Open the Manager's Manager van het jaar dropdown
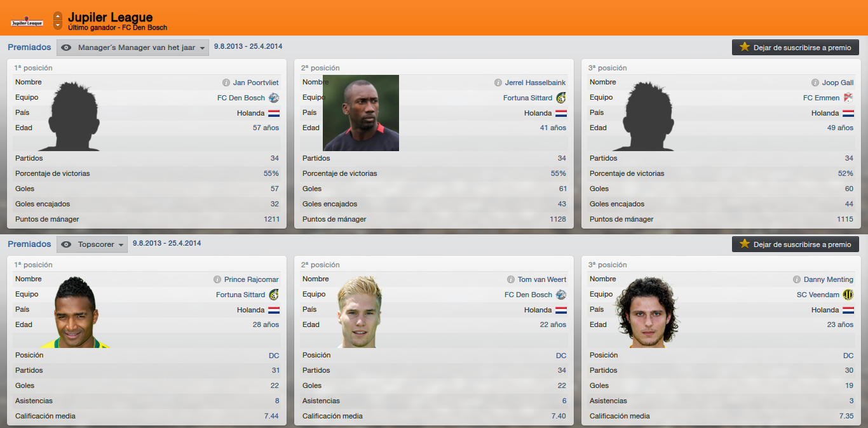The image size is (868, 428). click(x=133, y=48)
